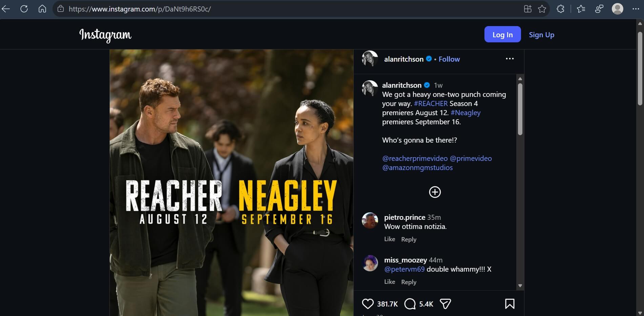View site information lock icon

click(61, 9)
